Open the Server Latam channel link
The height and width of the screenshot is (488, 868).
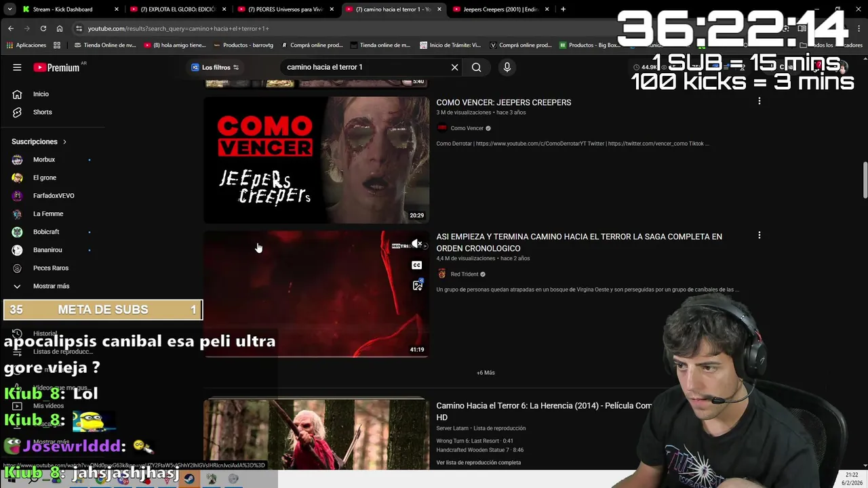(452, 428)
